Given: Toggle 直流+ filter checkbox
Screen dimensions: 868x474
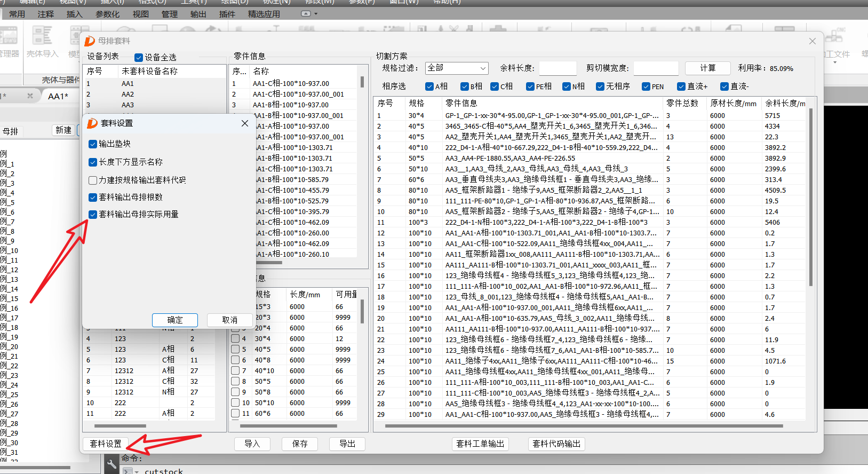Looking at the screenshot, I should pyautogui.click(x=681, y=86).
